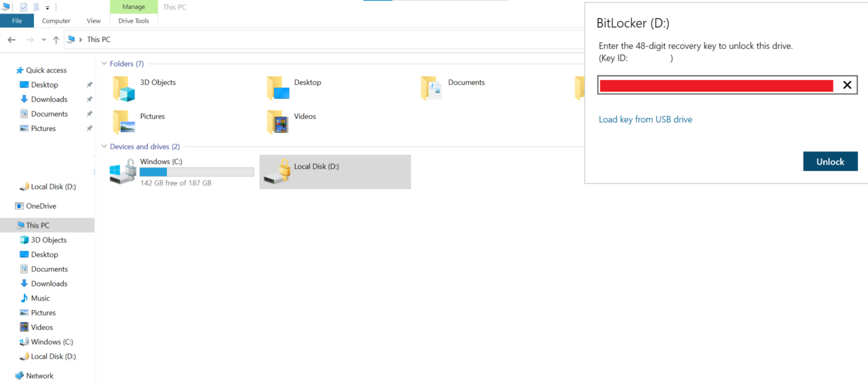Open the Customize Quick Access Toolbar dropdown
Screen dimensions: 868x384
click(x=47, y=7)
